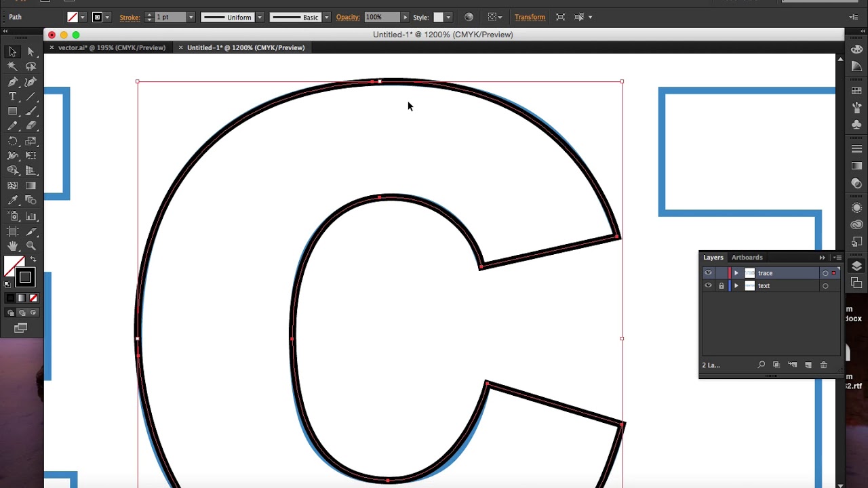Collapse the Layers panel with double arrows

[822, 258]
